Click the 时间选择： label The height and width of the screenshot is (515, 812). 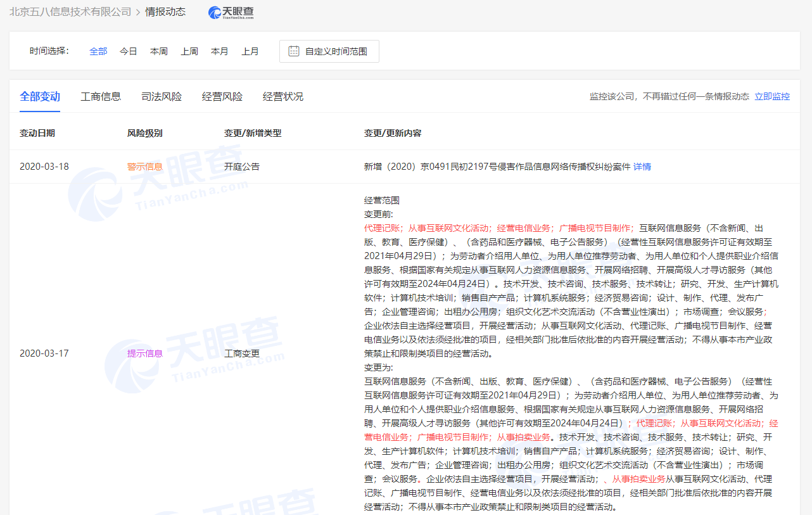(49, 51)
